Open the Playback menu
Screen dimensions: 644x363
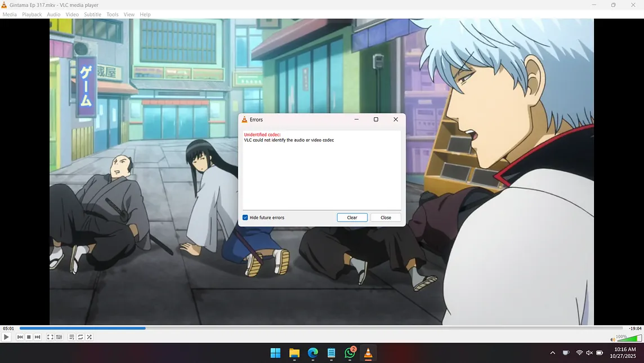[x=32, y=15]
